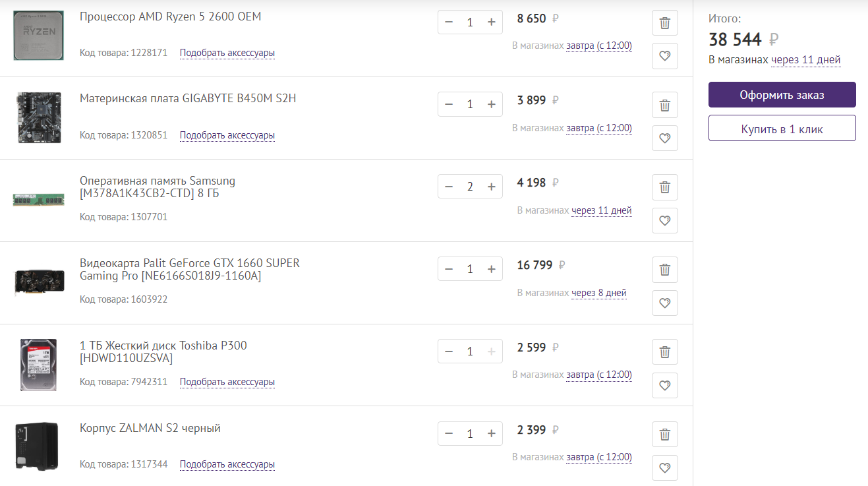Edit the quantity field for ZALMAN S2
This screenshot has width=868, height=486.
470,434
